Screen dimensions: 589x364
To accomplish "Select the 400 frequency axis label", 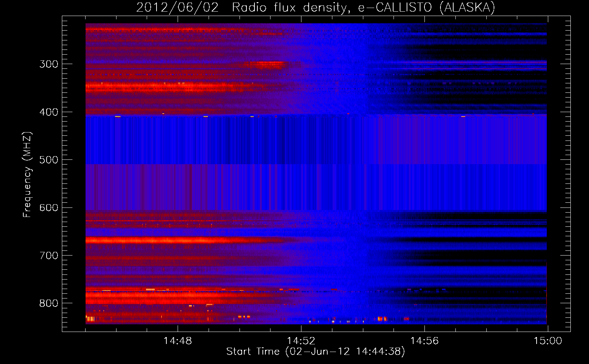I will click(x=49, y=112).
